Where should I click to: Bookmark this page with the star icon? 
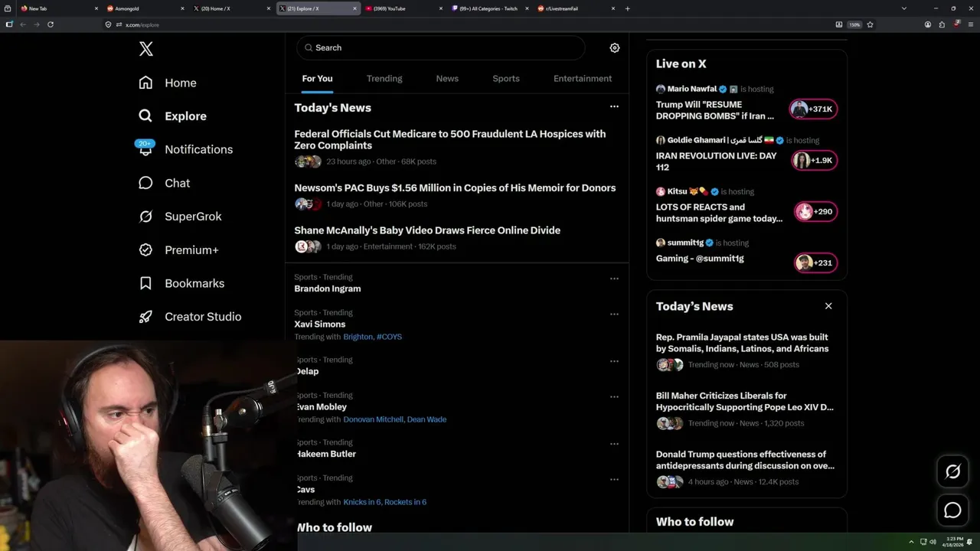click(870, 24)
